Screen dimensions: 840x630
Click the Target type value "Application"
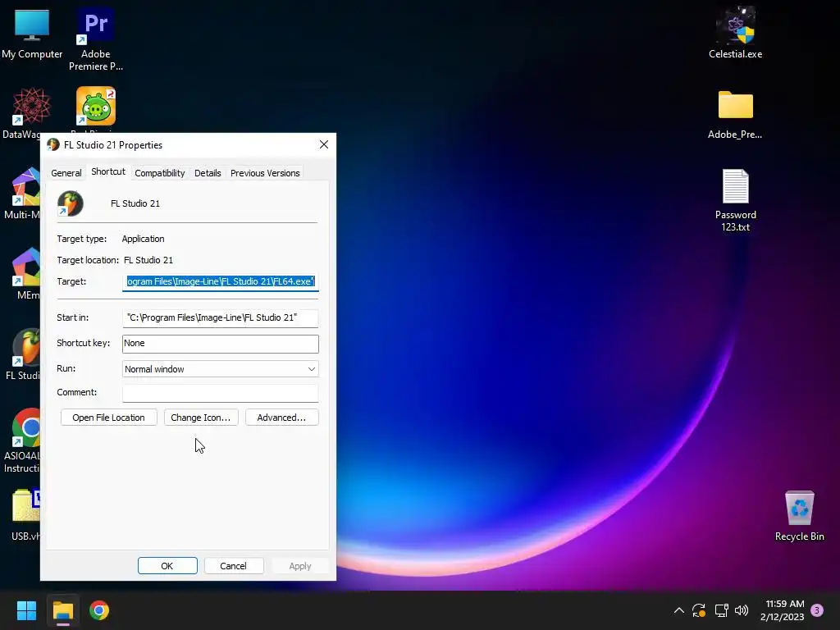143,239
